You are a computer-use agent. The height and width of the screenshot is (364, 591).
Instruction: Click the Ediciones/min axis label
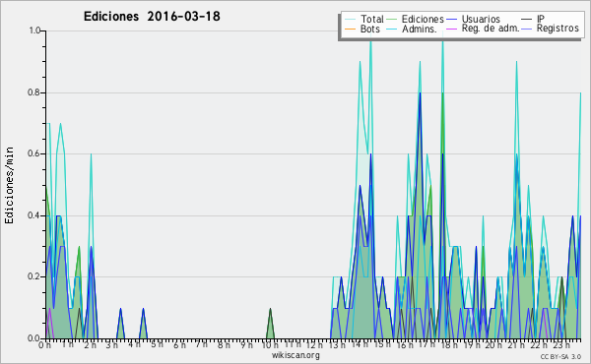point(9,185)
